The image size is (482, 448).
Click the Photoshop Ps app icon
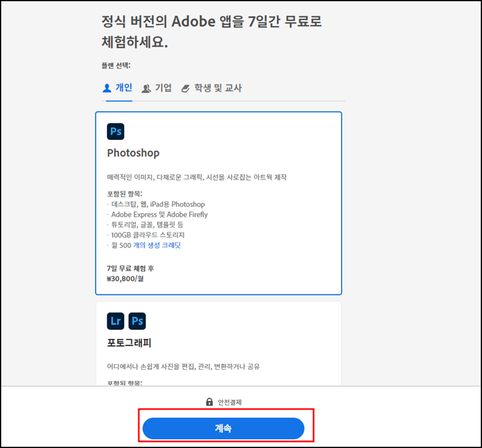pyautogui.click(x=116, y=131)
